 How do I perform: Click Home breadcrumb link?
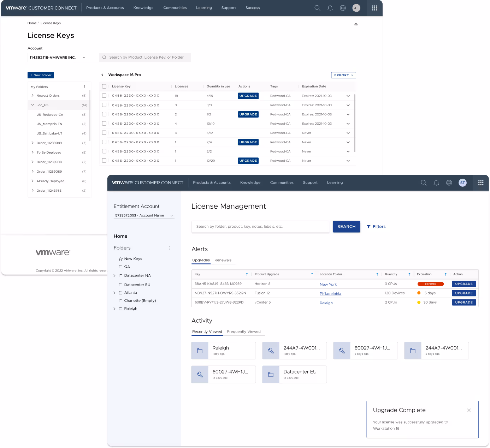pos(32,23)
